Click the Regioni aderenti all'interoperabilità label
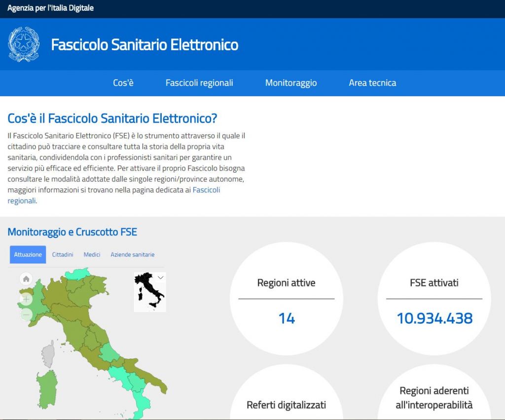 pos(434,397)
